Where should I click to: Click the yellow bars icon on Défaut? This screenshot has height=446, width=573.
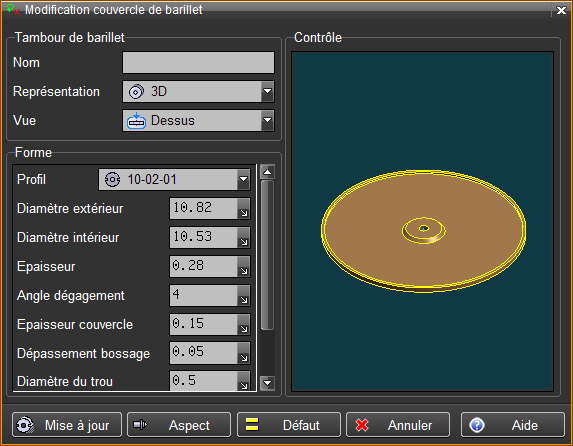pos(252,425)
